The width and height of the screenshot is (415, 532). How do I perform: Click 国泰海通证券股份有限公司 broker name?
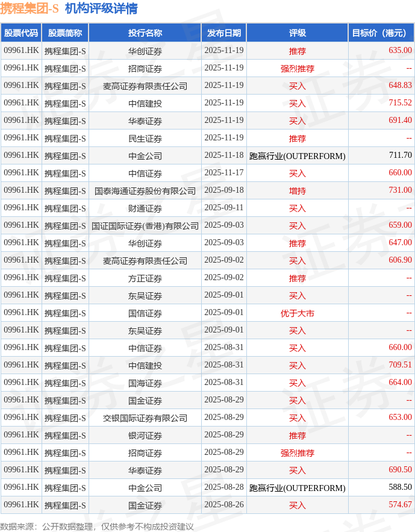click(x=145, y=191)
